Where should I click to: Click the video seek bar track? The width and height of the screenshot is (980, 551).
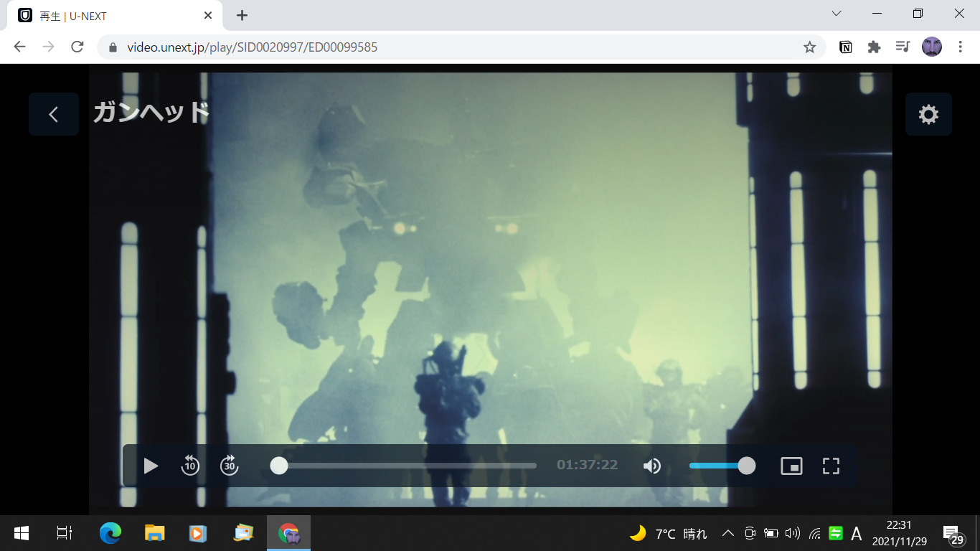[x=407, y=466]
